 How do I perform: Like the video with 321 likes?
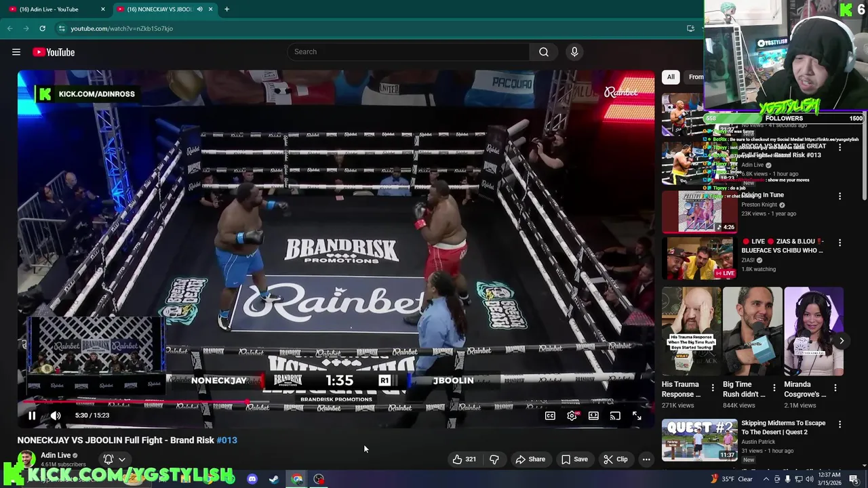pyautogui.click(x=465, y=459)
